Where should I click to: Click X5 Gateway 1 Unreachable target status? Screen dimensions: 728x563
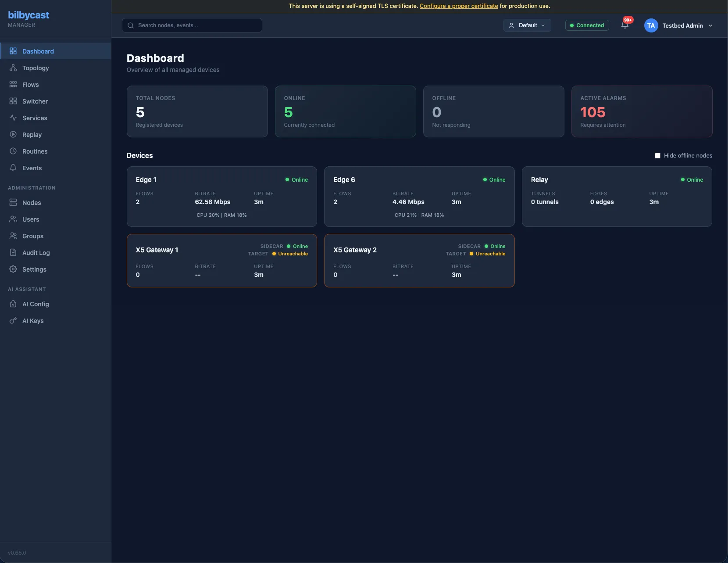pyautogui.click(x=290, y=254)
